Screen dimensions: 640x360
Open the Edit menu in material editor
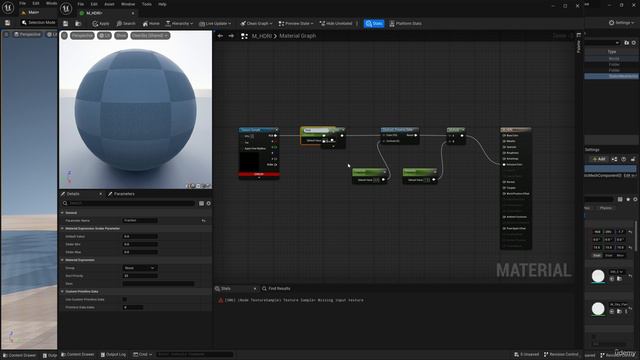[x=94, y=4]
